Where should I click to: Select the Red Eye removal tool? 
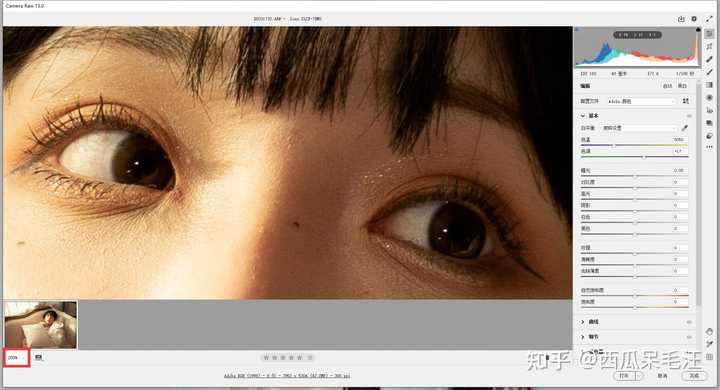[x=709, y=111]
